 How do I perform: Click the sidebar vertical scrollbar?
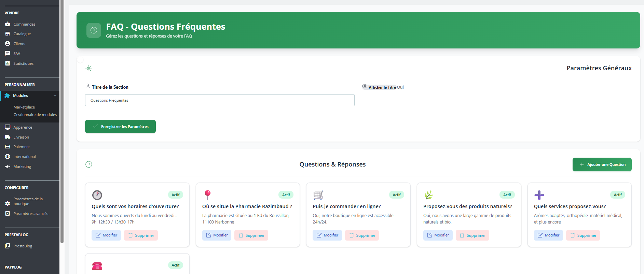pos(62,121)
